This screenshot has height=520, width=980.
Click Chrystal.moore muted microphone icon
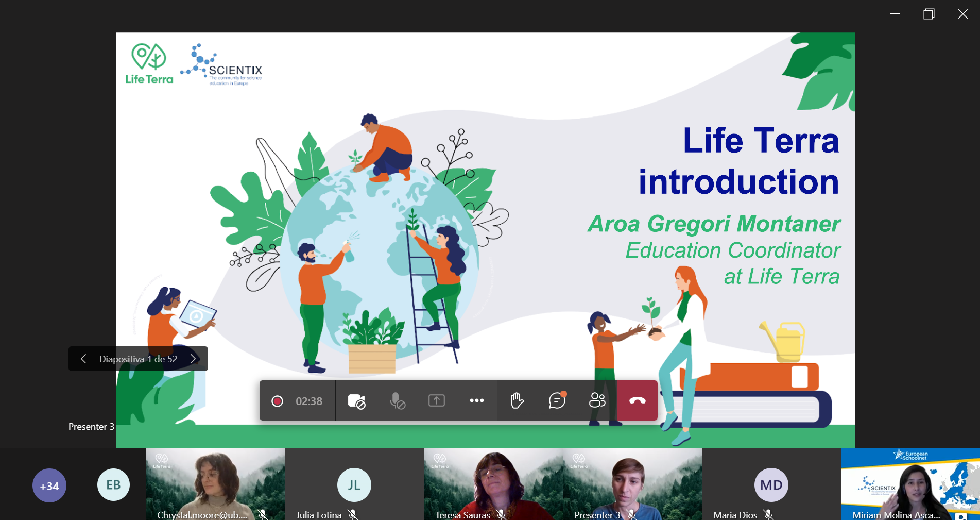click(263, 514)
